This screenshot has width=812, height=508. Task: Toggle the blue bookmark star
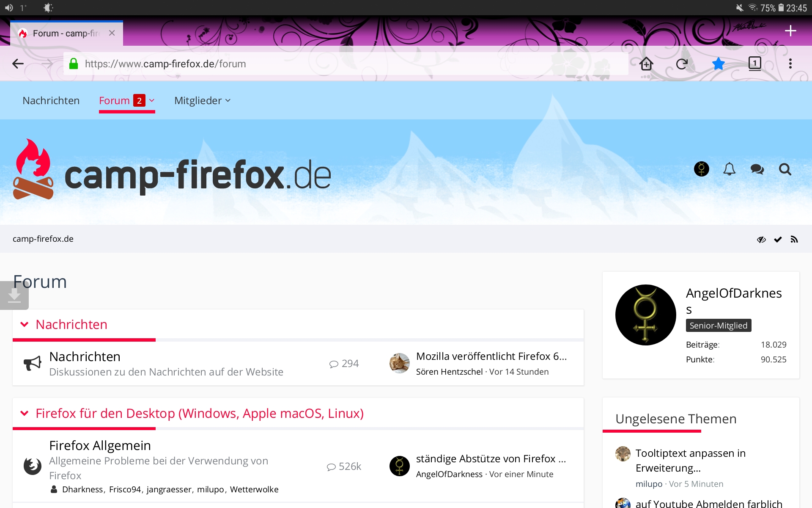coord(718,64)
